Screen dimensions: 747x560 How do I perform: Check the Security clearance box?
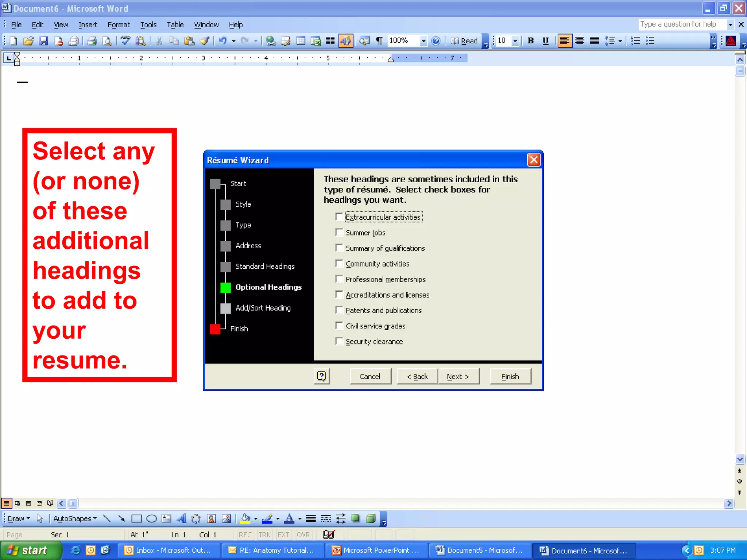coord(339,341)
